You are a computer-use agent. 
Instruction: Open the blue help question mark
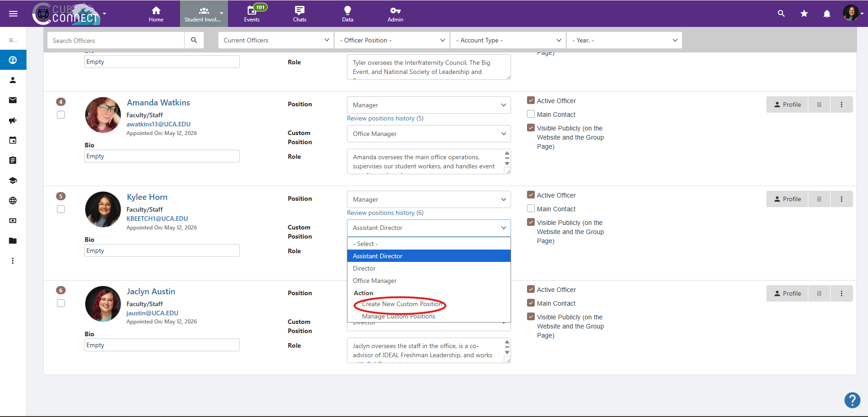pyautogui.click(x=852, y=400)
